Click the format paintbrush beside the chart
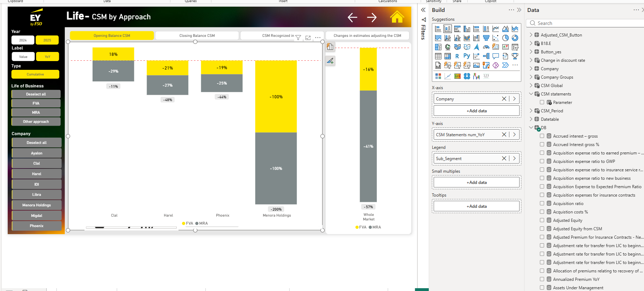Screen dimensions: 644x291 tap(330, 61)
